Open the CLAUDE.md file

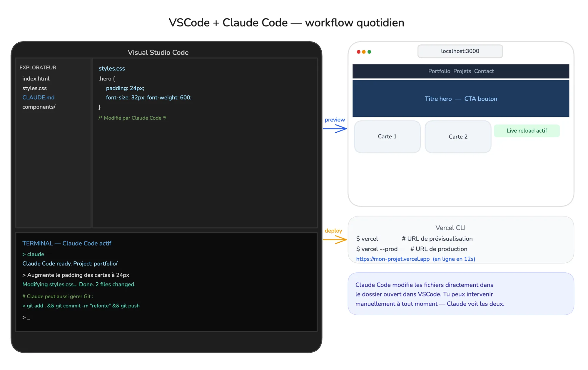click(38, 97)
